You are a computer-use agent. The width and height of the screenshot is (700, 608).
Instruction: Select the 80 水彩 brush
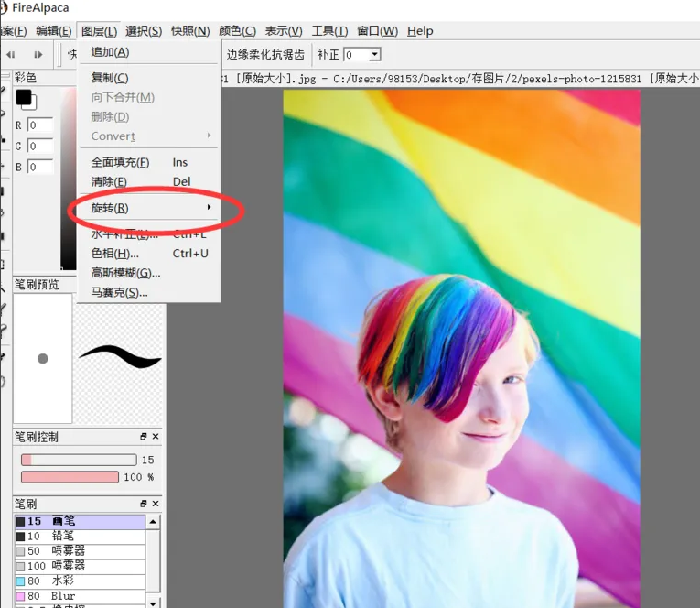[x=80, y=581]
